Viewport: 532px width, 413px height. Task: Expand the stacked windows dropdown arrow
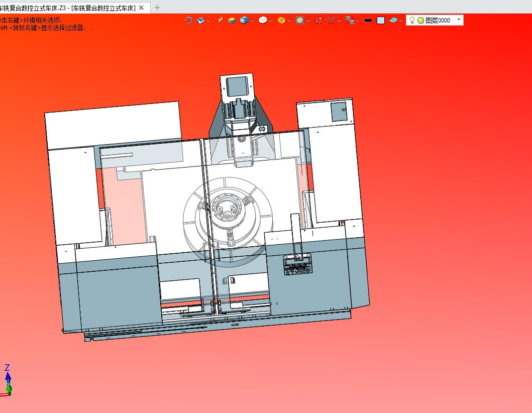[357, 21]
